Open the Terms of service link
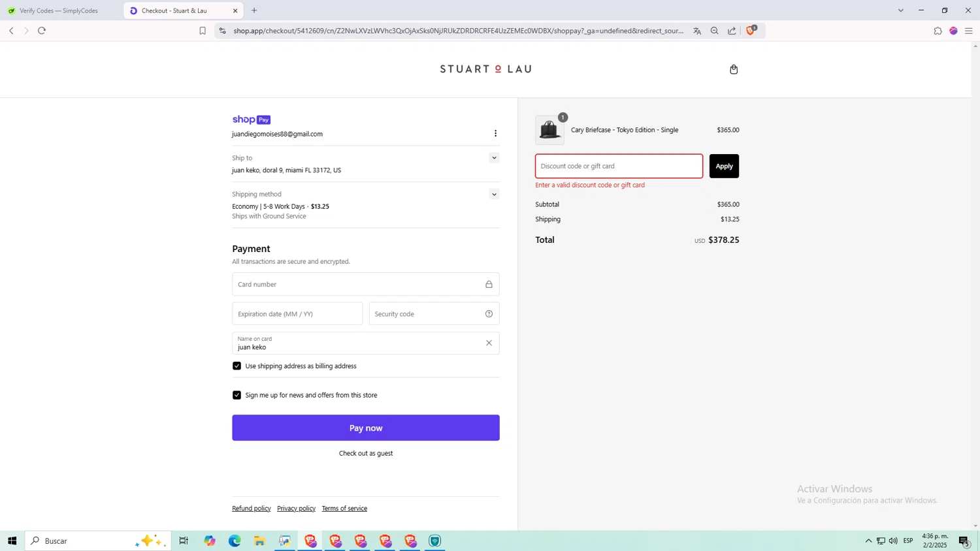The height and width of the screenshot is (551, 980). point(344,509)
